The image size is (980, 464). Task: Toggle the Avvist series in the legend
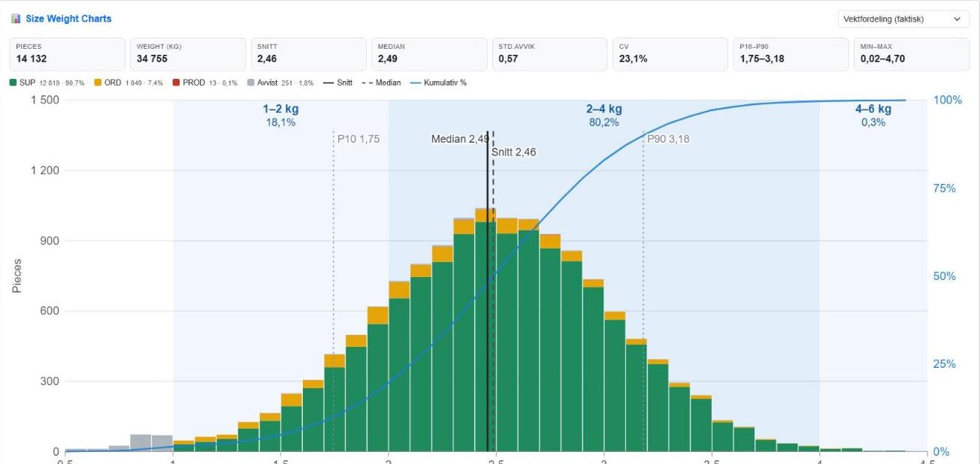280,83
